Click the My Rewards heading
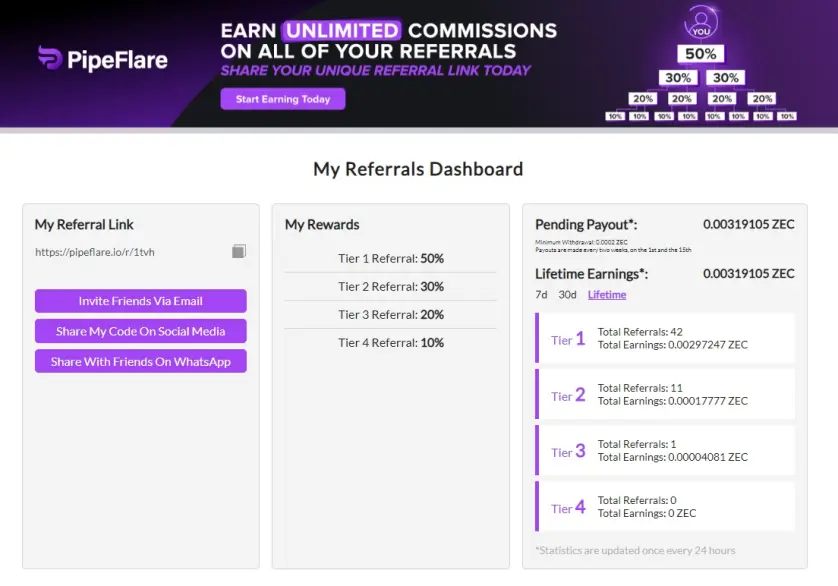The height and width of the screenshot is (586, 838). pos(322,225)
